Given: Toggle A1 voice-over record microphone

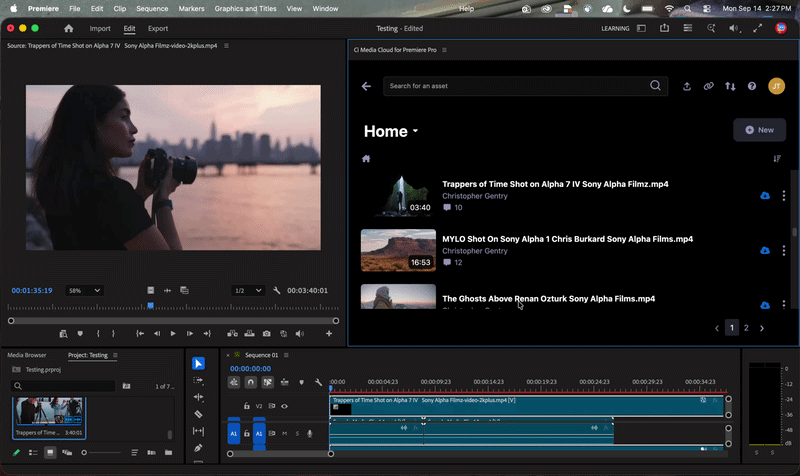Looking at the screenshot, I should pyautogui.click(x=310, y=434).
